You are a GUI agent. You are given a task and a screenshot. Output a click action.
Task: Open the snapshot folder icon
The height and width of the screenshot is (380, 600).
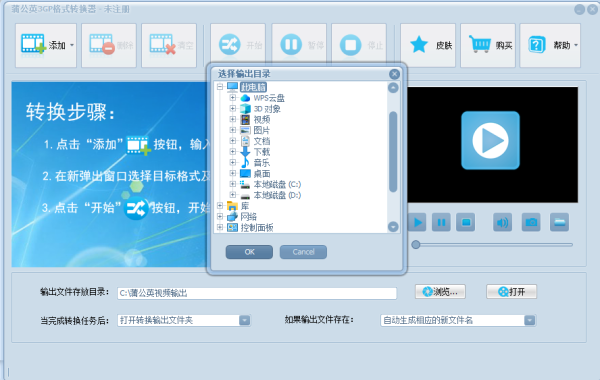pos(559,222)
